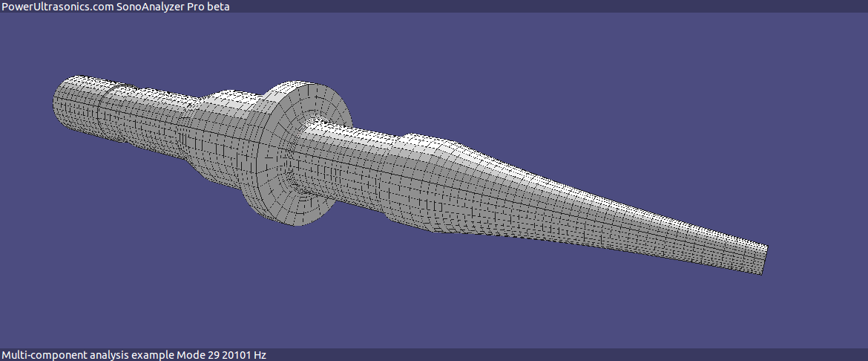
Task: Click the narrow tip of the tapered horn
Action: point(763,258)
